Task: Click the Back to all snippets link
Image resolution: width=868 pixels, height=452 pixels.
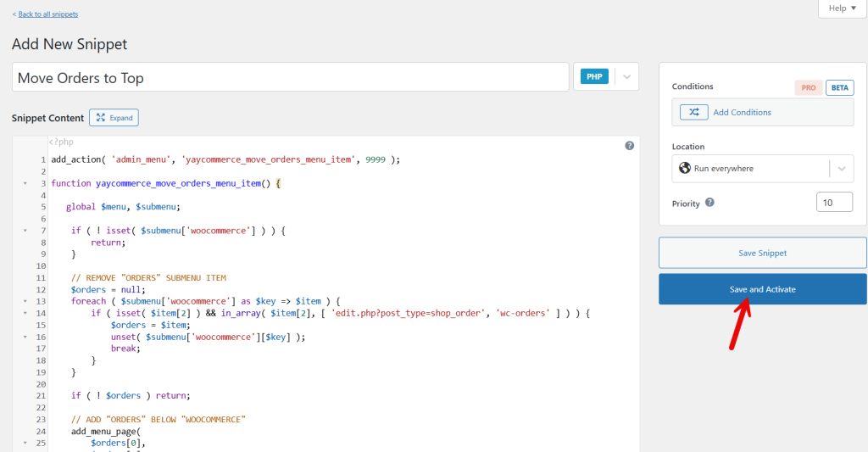Action: point(48,14)
